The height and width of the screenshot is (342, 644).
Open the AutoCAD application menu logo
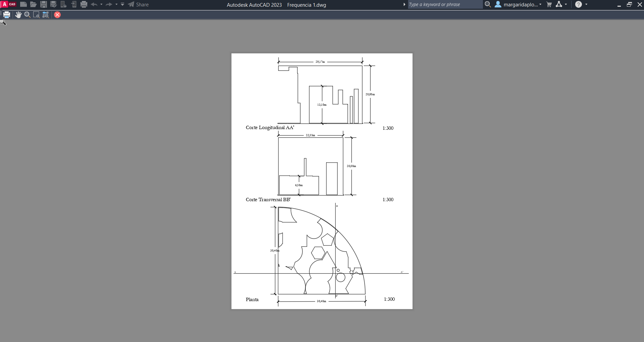coord(9,4)
